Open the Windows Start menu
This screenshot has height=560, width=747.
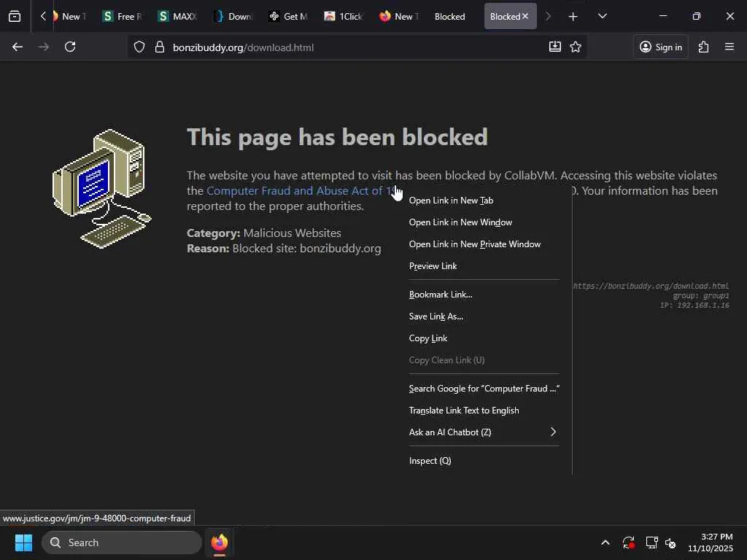coord(23,542)
